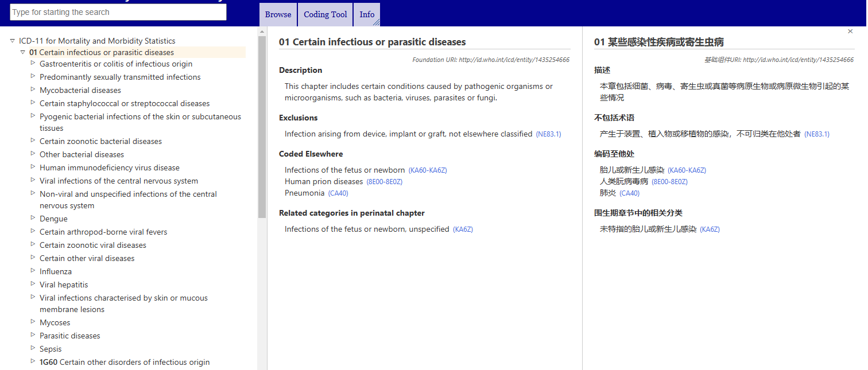Expand the Parasitic diseases triangle
The image size is (868, 370).
tap(33, 336)
